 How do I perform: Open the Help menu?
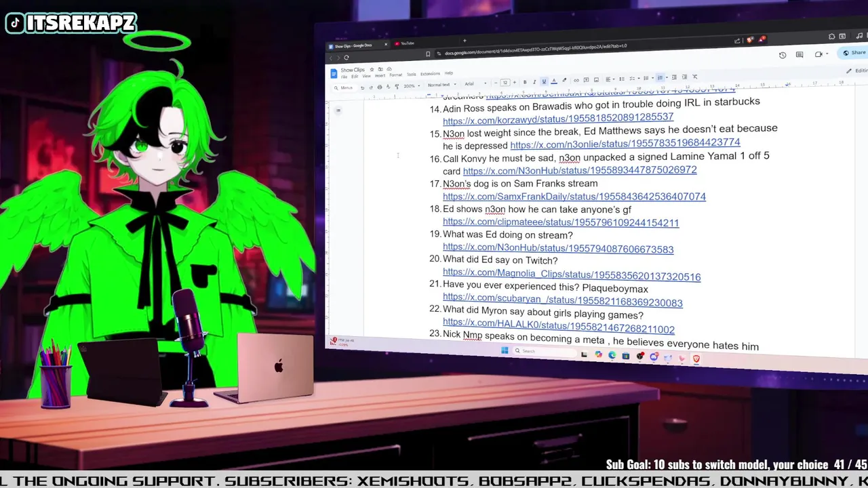pyautogui.click(x=449, y=73)
